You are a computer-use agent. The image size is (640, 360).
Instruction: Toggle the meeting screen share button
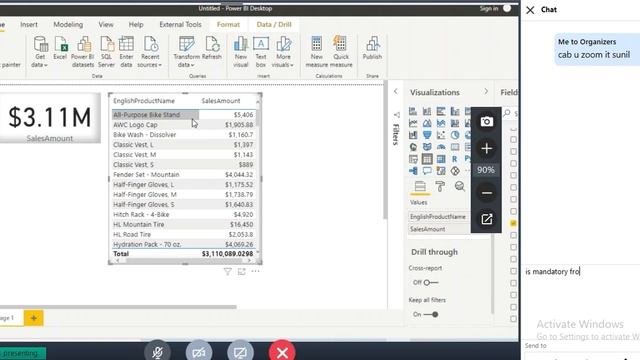point(240,352)
